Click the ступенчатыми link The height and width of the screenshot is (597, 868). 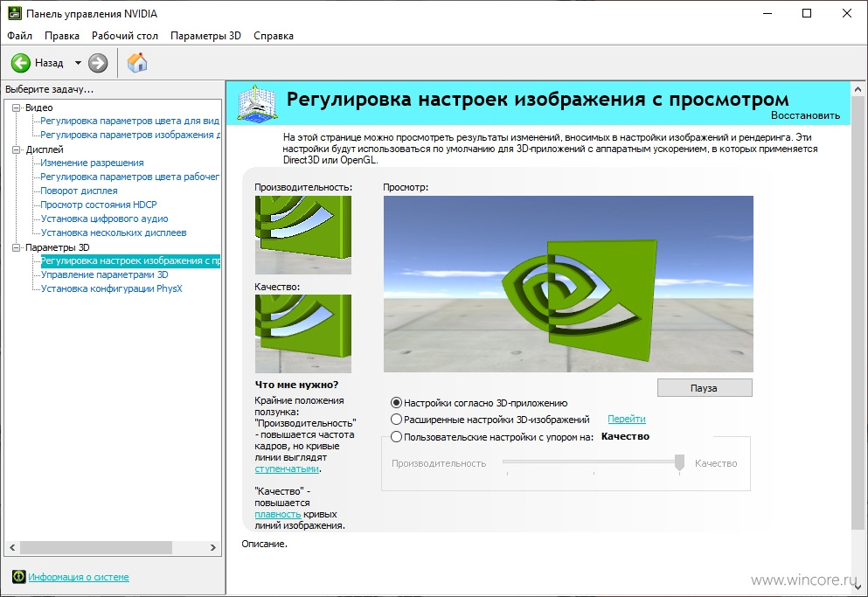point(287,469)
